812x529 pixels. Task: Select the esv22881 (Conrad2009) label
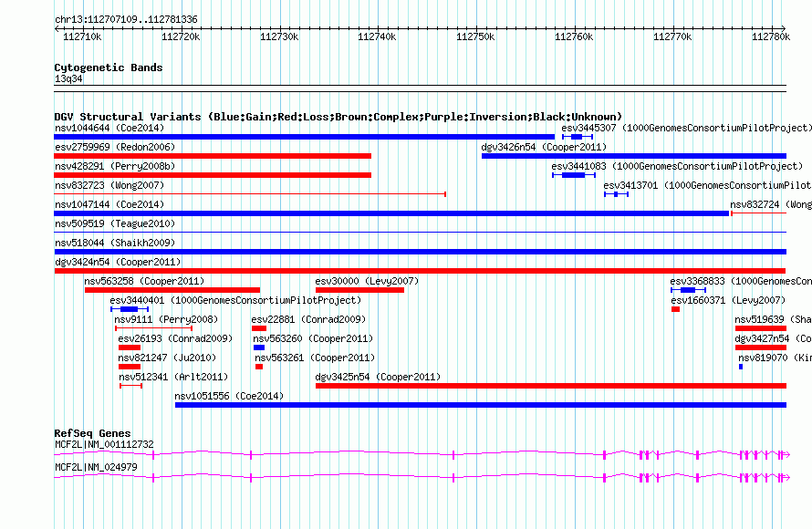click(x=308, y=319)
